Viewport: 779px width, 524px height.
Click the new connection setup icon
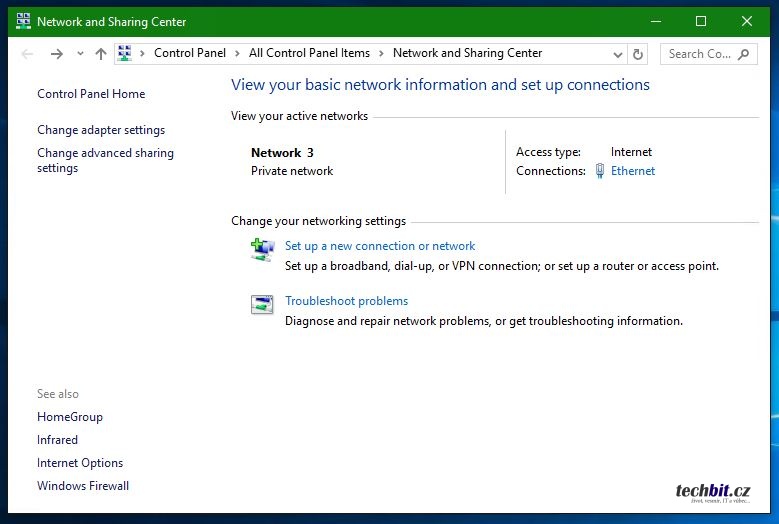click(262, 250)
